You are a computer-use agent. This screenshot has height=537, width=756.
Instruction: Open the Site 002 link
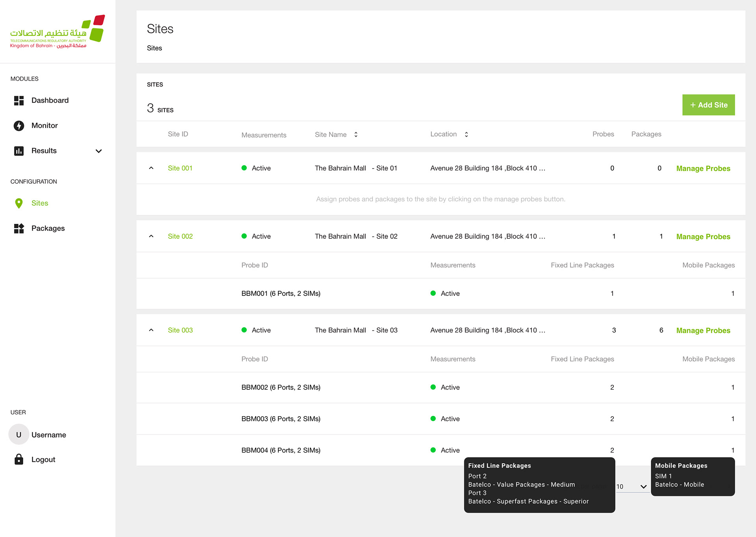[x=180, y=236]
